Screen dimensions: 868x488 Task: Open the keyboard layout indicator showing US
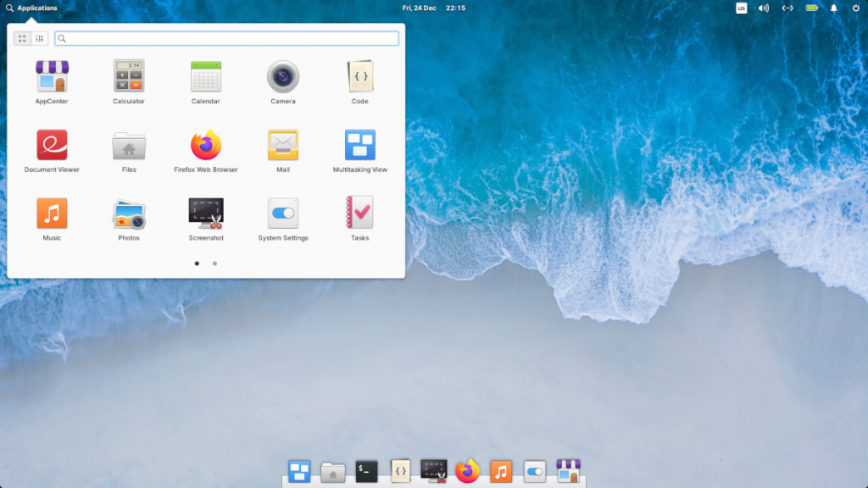pyautogui.click(x=742, y=8)
